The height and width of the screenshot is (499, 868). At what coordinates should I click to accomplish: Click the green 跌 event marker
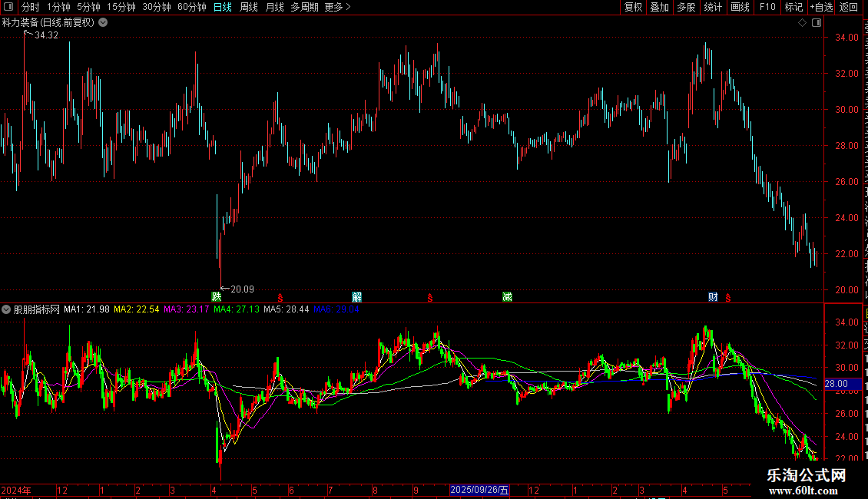pyautogui.click(x=217, y=297)
